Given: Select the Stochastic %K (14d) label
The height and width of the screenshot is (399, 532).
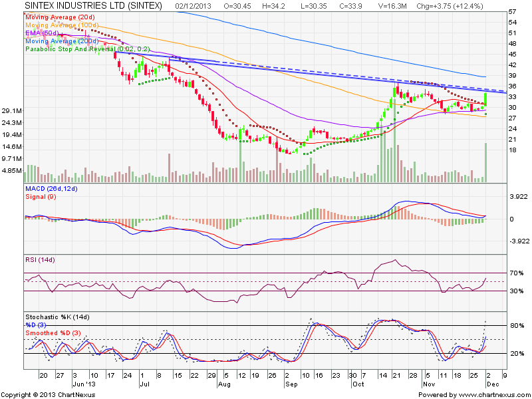Looking at the screenshot, I should point(57,317).
